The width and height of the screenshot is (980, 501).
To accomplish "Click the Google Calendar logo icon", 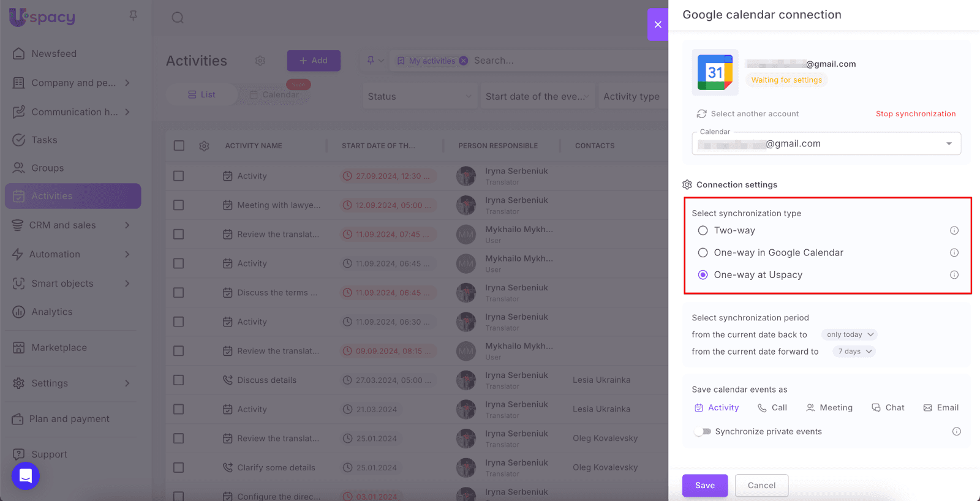I will [715, 72].
